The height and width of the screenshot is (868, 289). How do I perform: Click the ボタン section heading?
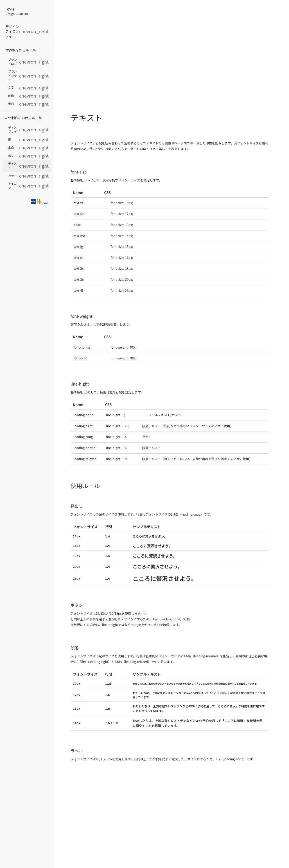pyautogui.click(x=77, y=605)
